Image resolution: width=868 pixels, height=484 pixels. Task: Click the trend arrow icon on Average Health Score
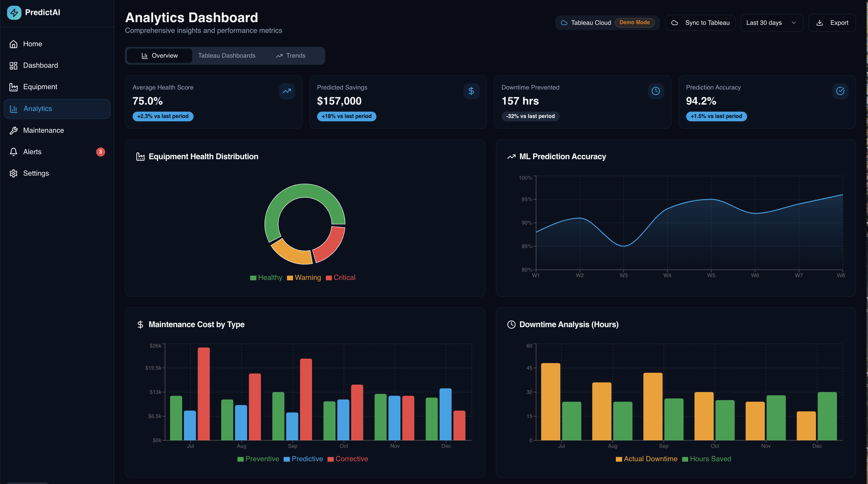pyautogui.click(x=287, y=91)
